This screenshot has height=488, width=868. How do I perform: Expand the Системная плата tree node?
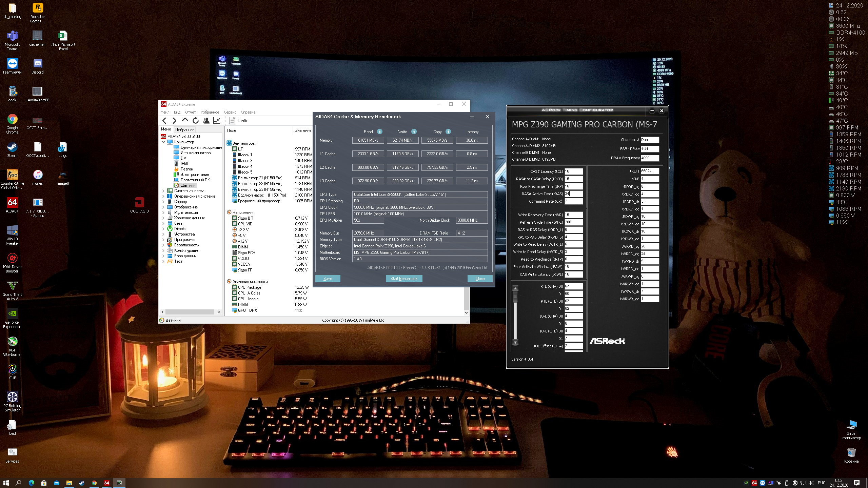(x=163, y=191)
